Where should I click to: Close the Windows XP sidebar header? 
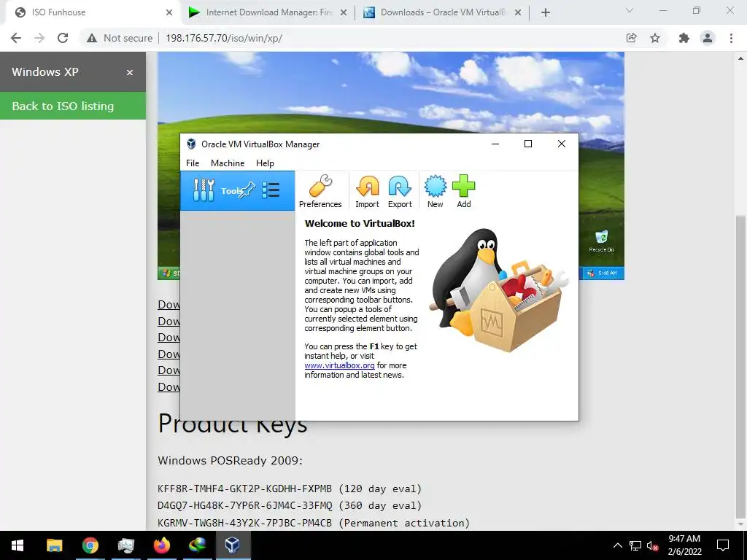click(x=130, y=72)
